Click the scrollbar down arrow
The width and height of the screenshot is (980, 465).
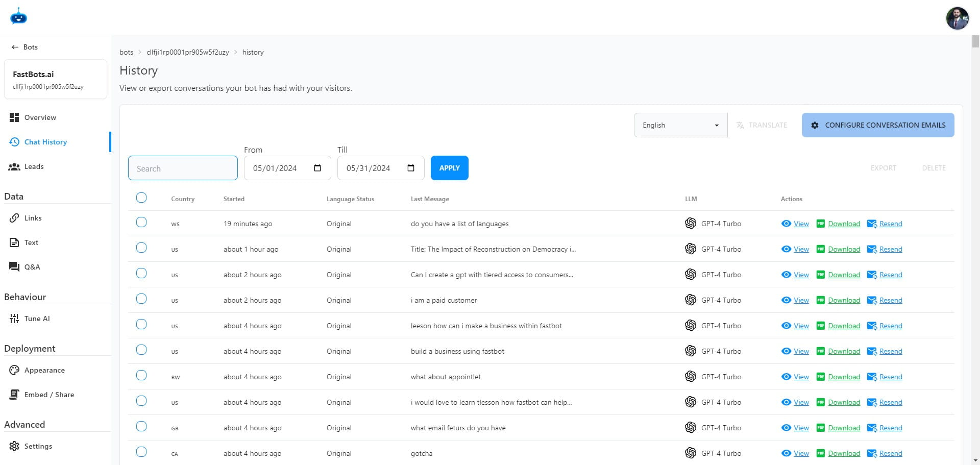click(x=975, y=460)
